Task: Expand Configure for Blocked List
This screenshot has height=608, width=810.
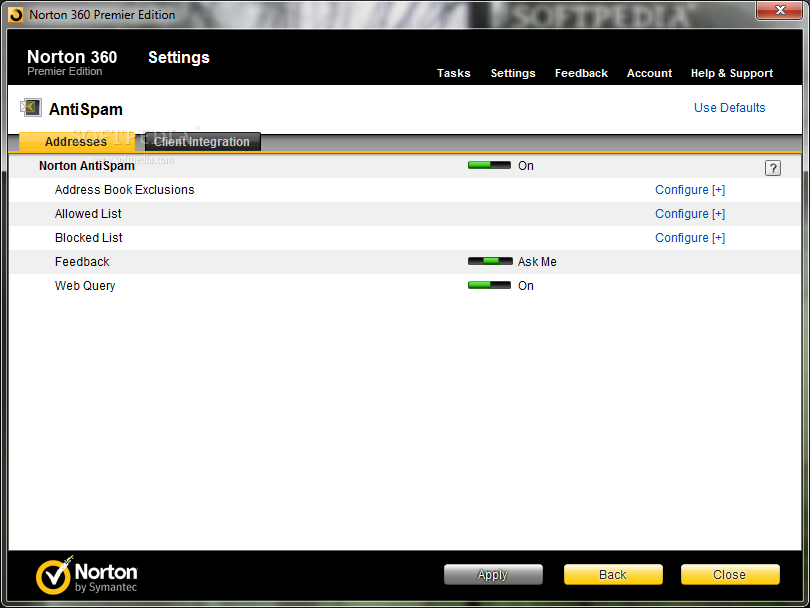Action: coord(690,238)
